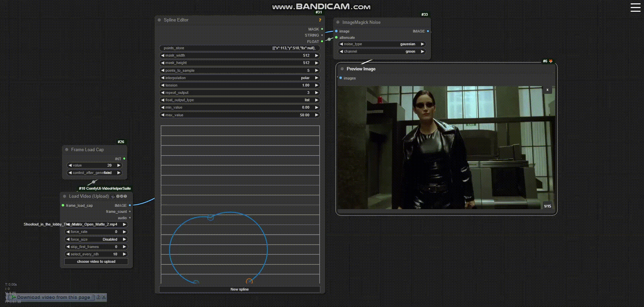The height and width of the screenshot is (307, 644).
Task: Collapse the Load Video (Upload) node via its dot
Action: 65,196
